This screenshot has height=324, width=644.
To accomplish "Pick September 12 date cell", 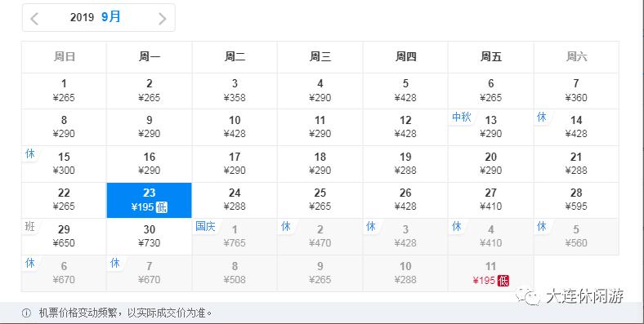I will 405,127.
